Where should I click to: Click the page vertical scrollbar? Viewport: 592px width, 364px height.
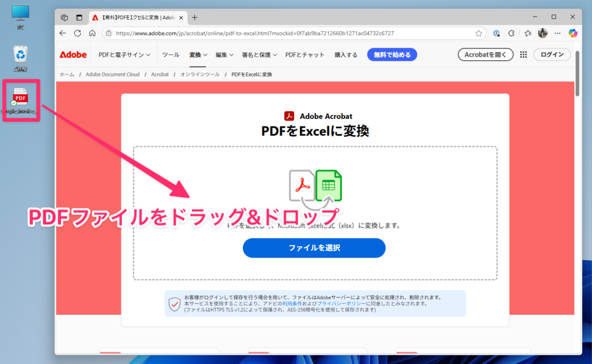pyautogui.click(x=578, y=74)
